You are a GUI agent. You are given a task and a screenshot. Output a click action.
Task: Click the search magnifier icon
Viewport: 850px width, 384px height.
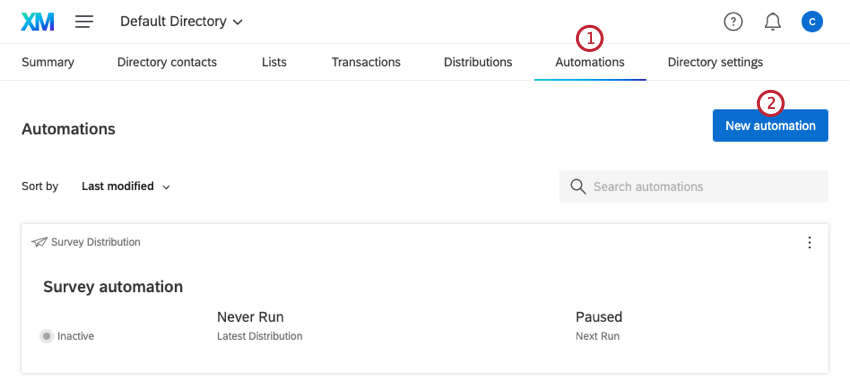[578, 187]
